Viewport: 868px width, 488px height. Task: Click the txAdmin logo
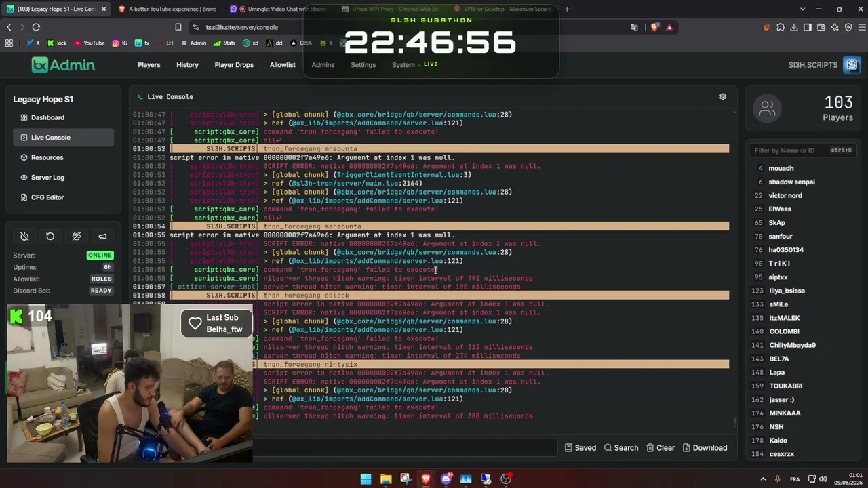tap(63, 65)
